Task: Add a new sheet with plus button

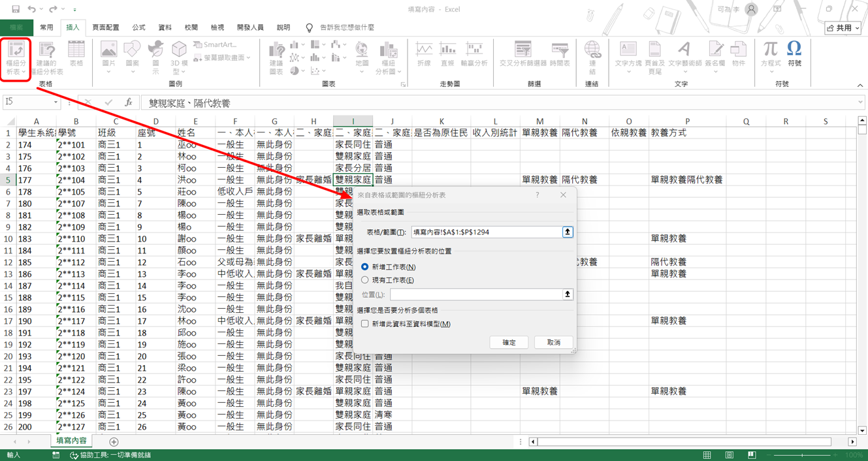Action: (x=114, y=442)
